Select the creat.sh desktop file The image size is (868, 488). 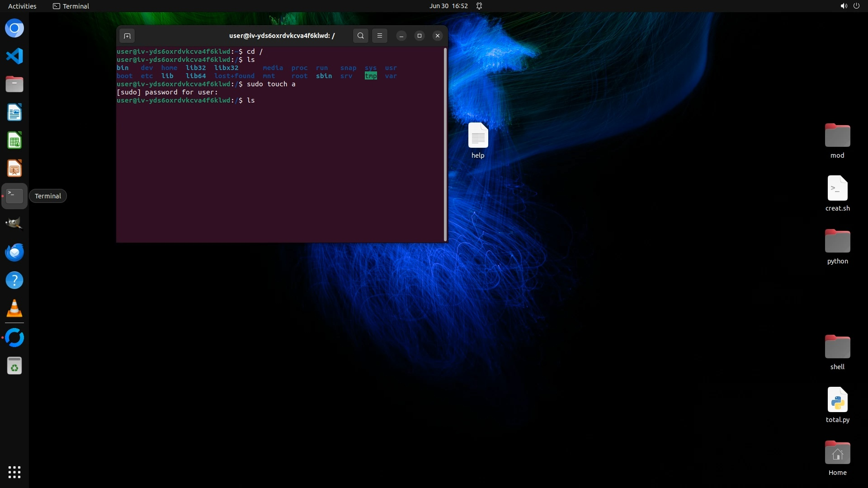point(837,189)
